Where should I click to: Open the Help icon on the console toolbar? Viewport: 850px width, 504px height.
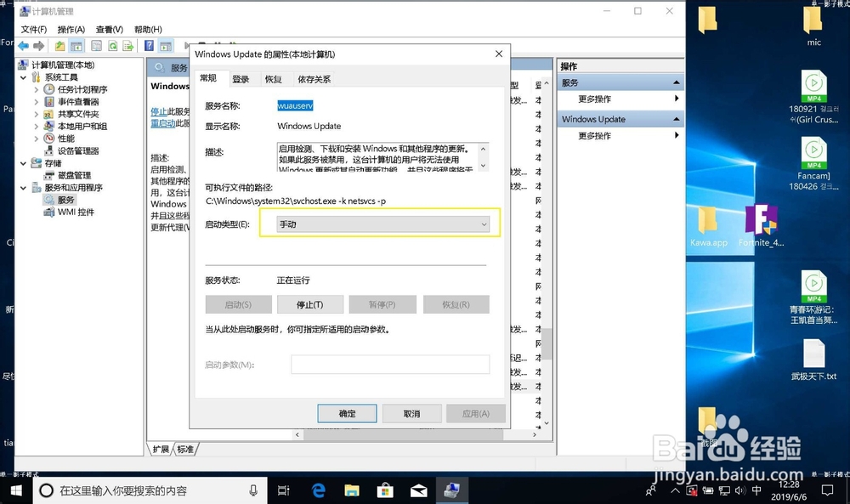(148, 46)
